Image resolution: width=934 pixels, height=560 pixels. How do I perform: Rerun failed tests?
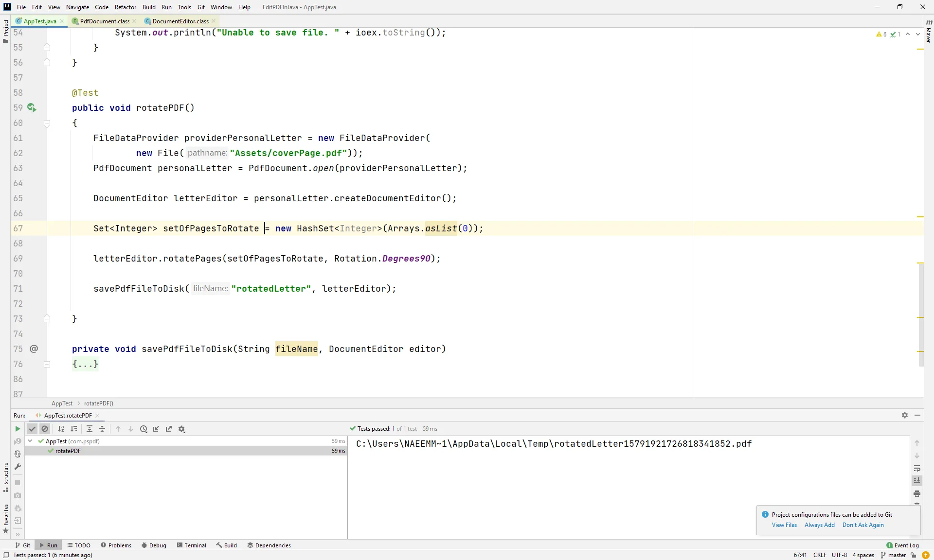[18, 441]
